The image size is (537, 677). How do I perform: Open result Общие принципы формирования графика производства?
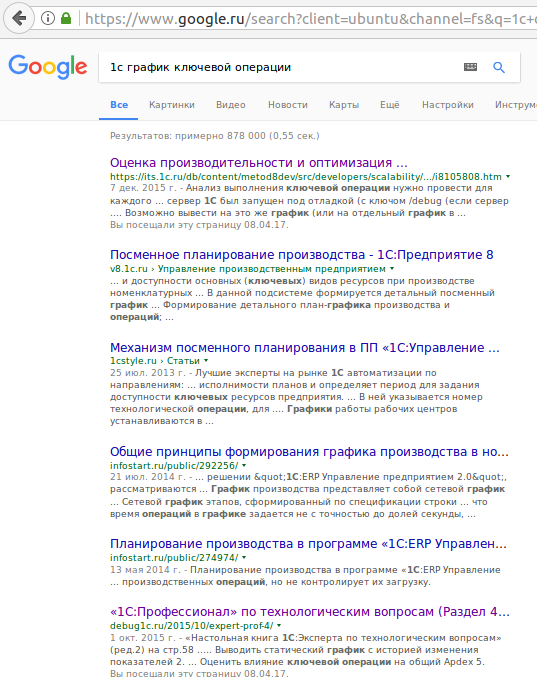309,452
